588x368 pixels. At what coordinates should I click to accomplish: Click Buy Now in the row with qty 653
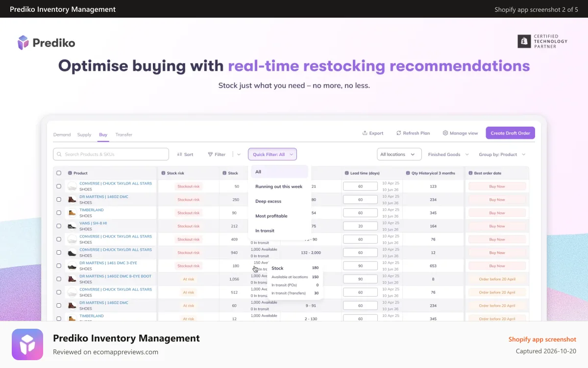497,266
